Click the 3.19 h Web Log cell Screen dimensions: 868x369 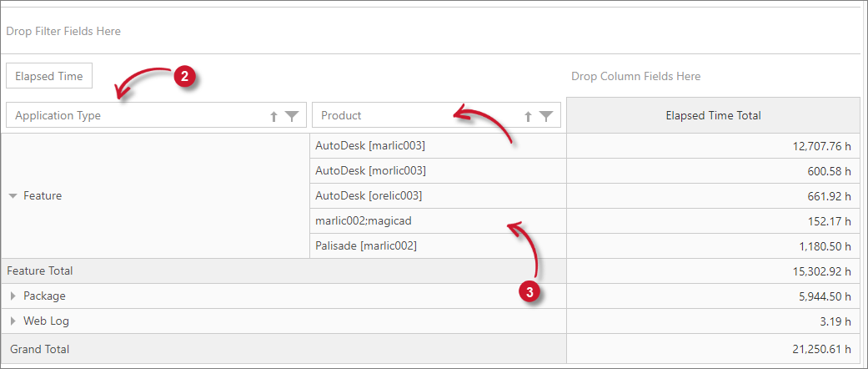[x=713, y=321]
